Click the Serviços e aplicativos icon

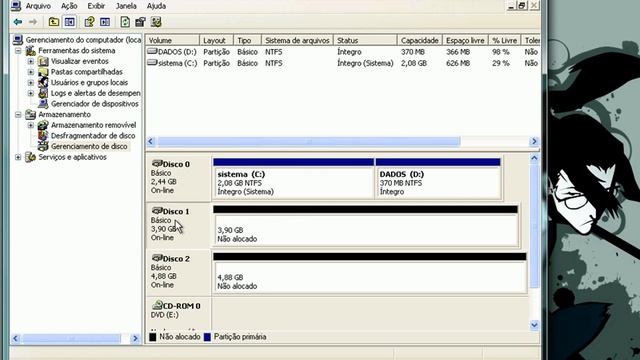pyautogui.click(x=30, y=157)
